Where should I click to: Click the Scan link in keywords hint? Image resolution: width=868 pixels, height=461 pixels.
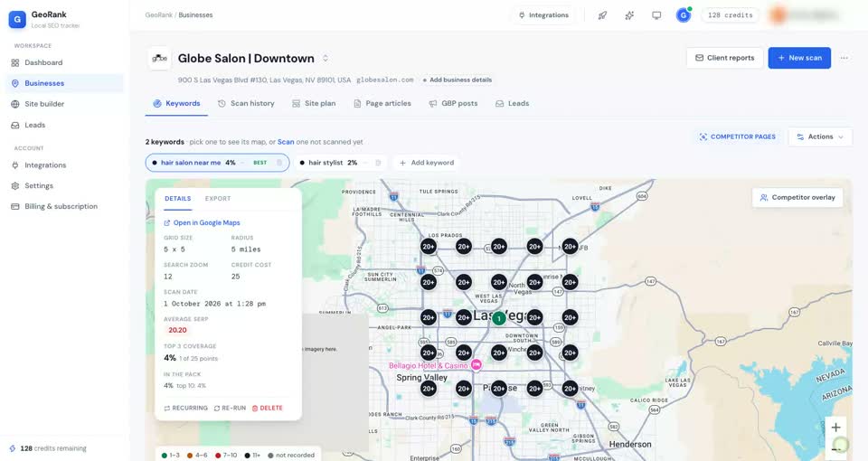coord(286,142)
